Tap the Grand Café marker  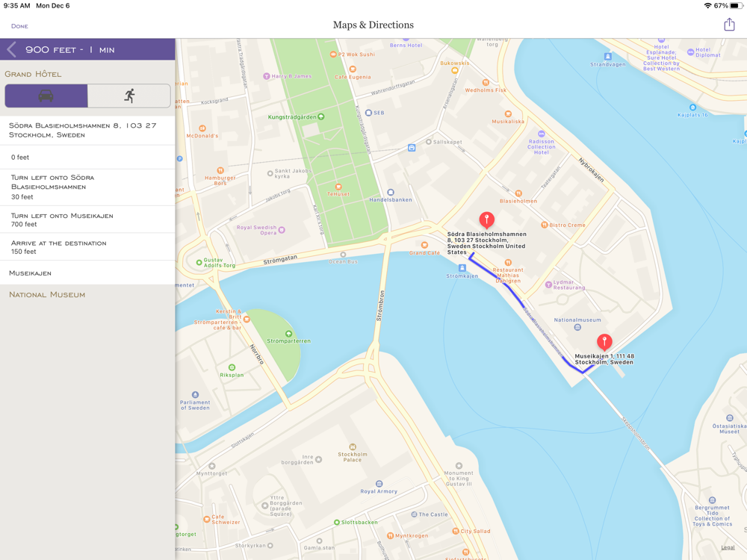[x=424, y=245]
